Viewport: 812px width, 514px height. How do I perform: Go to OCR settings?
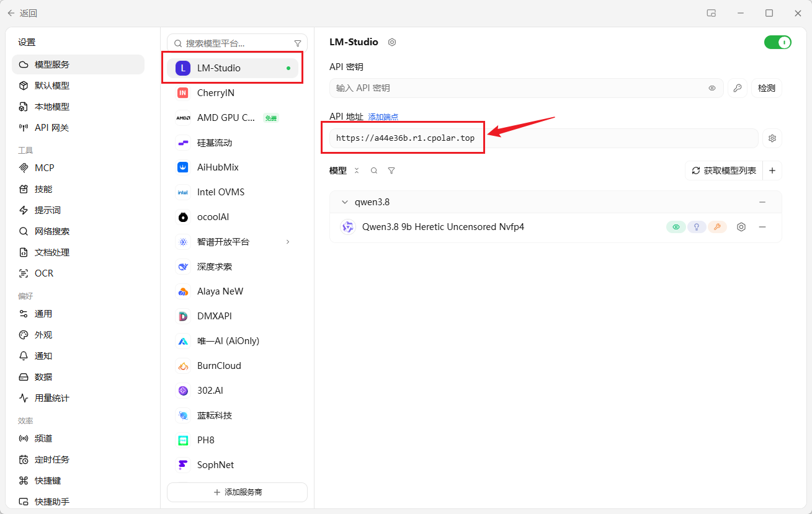click(78, 273)
